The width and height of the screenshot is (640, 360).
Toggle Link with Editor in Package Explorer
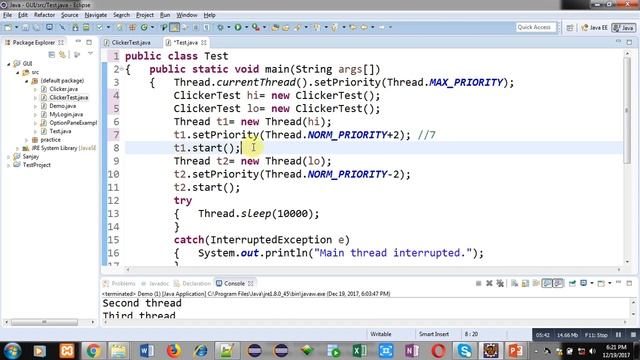point(62,54)
